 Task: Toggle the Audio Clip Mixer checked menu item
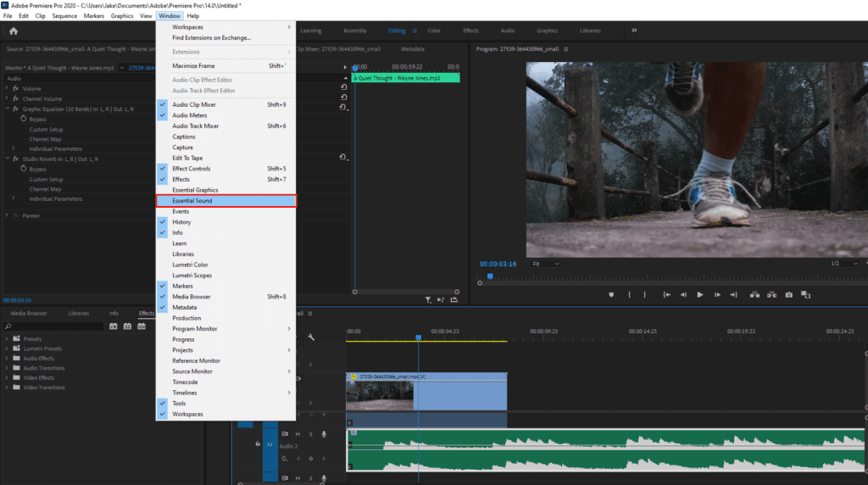click(194, 104)
